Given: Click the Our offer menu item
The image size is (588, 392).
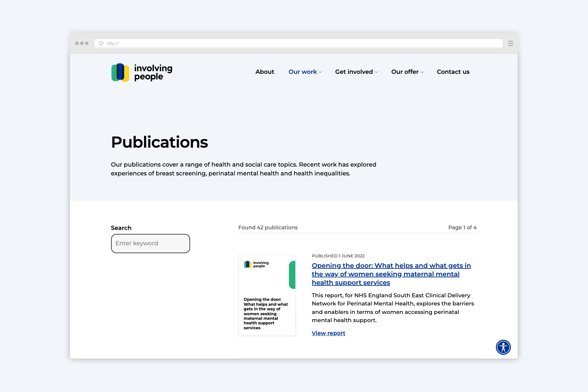Looking at the screenshot, I should tap(405, 72).
